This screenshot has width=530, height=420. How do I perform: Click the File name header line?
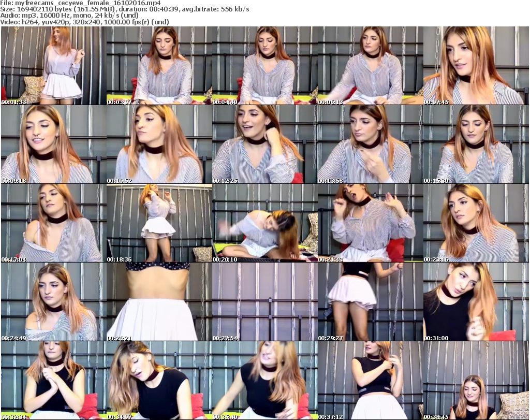point(80,3)
